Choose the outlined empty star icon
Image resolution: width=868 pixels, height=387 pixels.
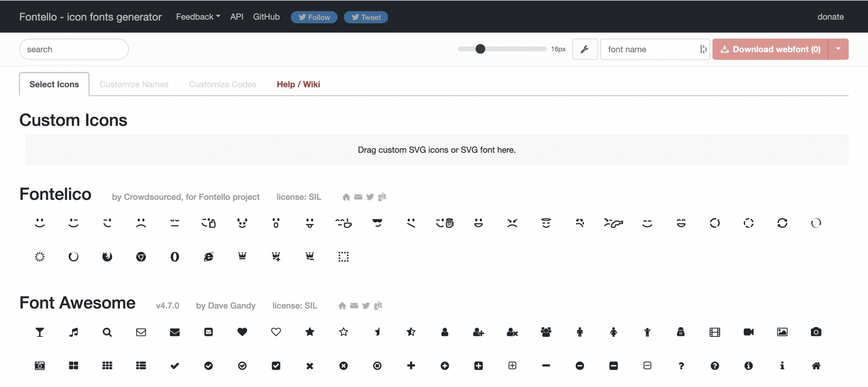[343, 332]
